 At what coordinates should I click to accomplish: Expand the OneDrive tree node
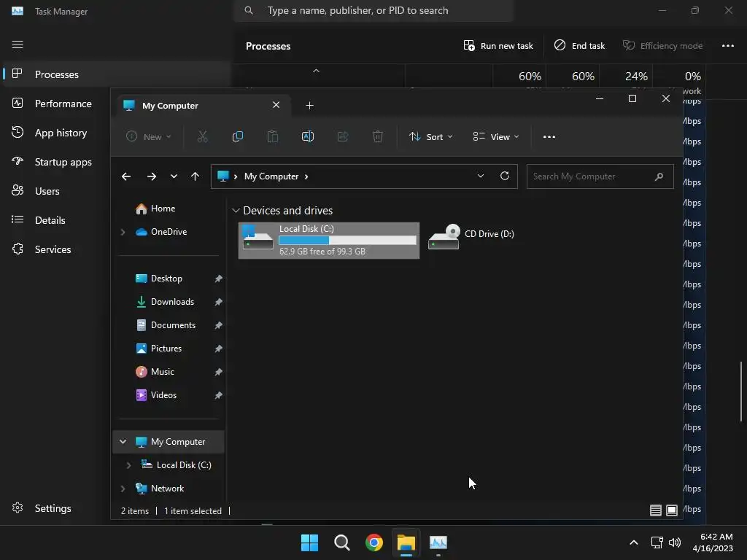coord(123,232)
